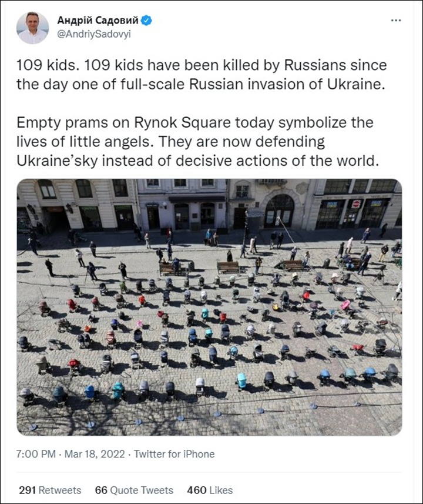Screen dimensions: 423x504
Task: Open the tweet's three-dot more menu
Action: tap(396, 20)
